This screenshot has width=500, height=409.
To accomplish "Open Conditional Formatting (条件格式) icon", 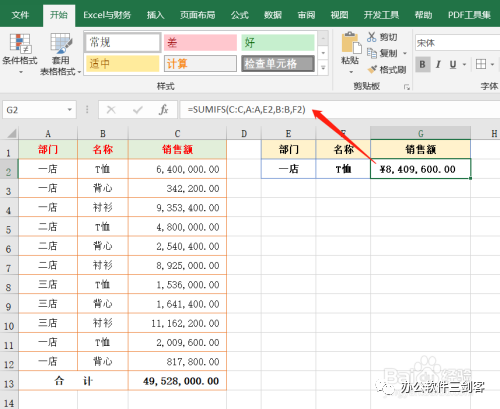I will point(20,43).
